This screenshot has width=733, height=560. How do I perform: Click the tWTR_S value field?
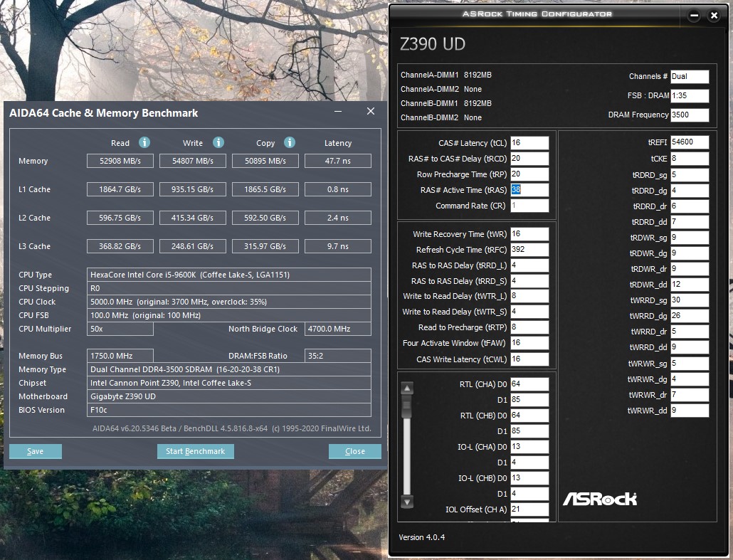(529, 312)
